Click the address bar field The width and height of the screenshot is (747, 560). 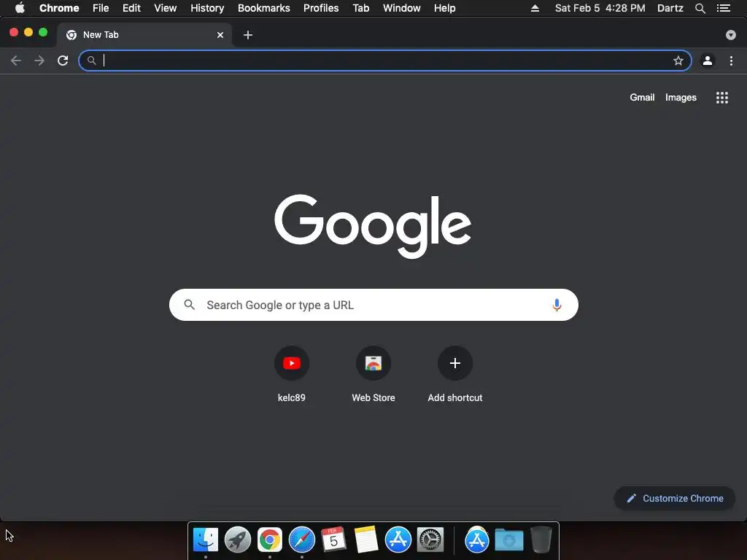385,61
